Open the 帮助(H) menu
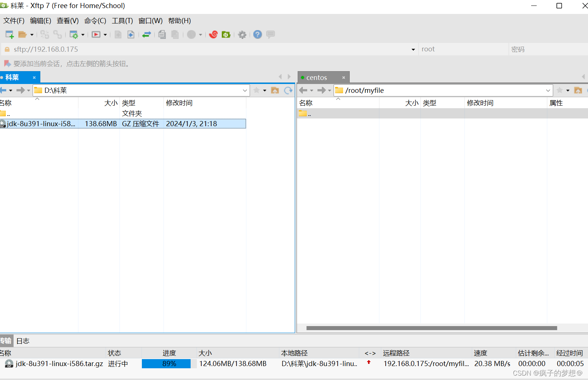The image size is (588, 380). click(x=180, y=21)
